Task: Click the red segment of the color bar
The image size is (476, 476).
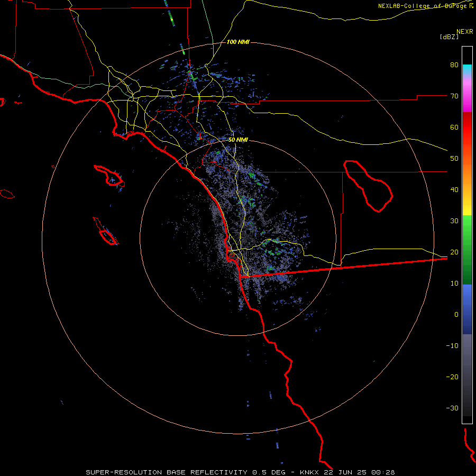Action: [x=467, y=127]
